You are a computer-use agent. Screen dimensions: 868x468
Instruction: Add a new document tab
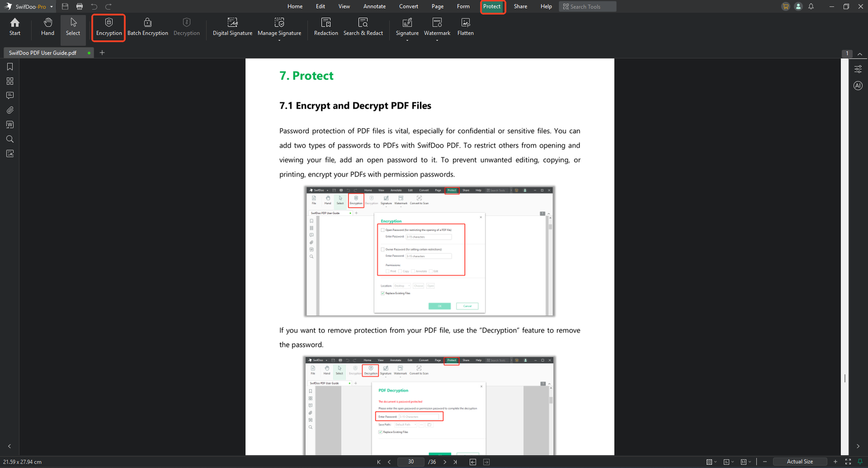click(102, 53)
